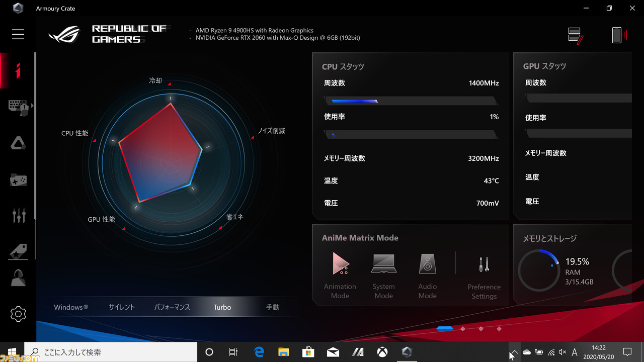Image resolution: width=644 pixels, height=362 pixels.
Task: Click the CPU 使用率 usage bar
Action: point(411,134)
